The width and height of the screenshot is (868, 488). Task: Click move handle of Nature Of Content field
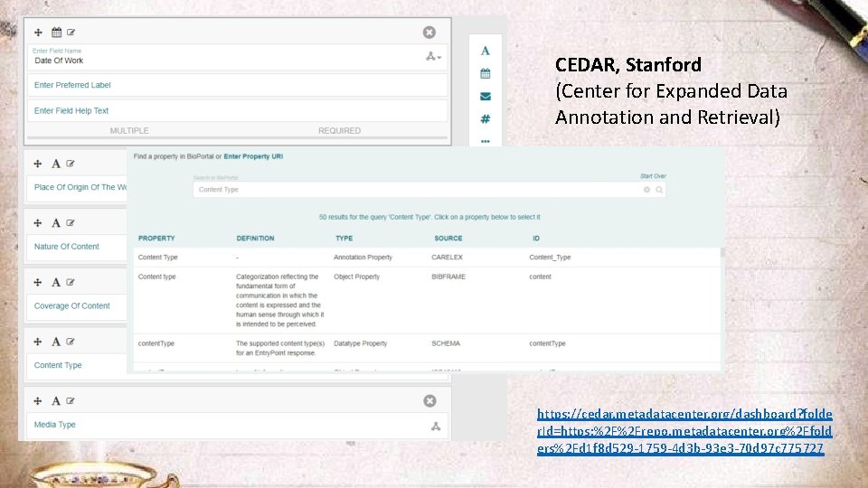coord(38,223)
